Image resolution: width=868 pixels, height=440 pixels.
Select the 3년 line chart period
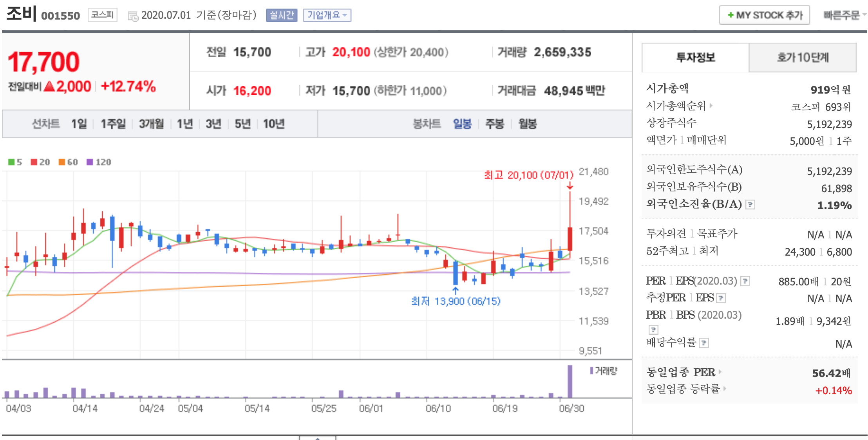coord(213,124)
